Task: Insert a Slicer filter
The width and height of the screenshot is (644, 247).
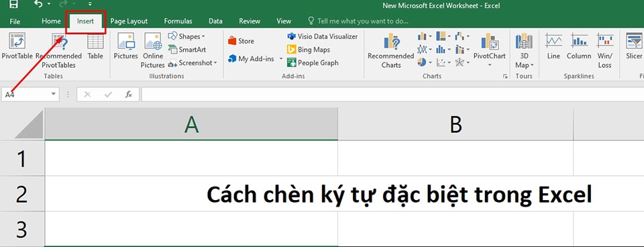Action: 634,46
